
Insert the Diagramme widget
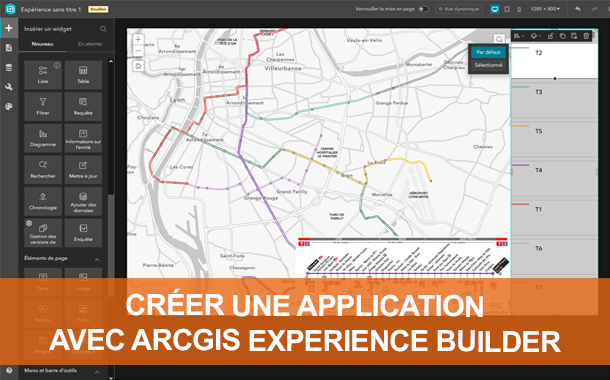pos(43,138)
